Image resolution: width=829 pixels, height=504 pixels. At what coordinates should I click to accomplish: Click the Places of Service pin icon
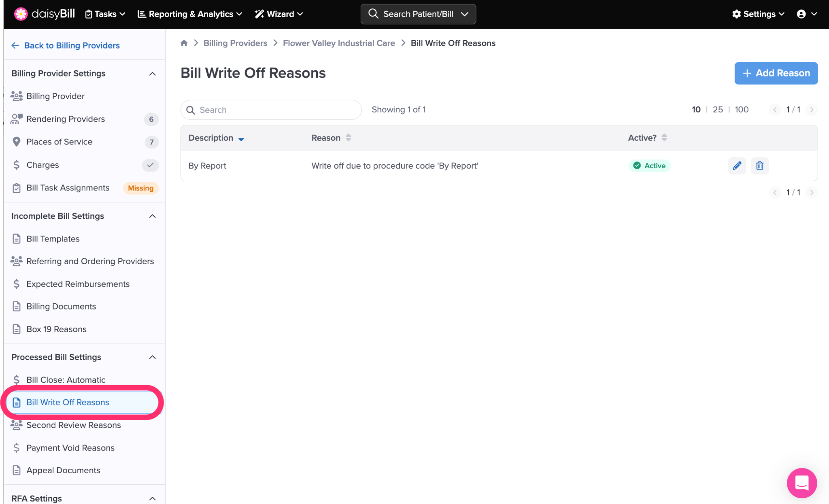coord(16,142)
